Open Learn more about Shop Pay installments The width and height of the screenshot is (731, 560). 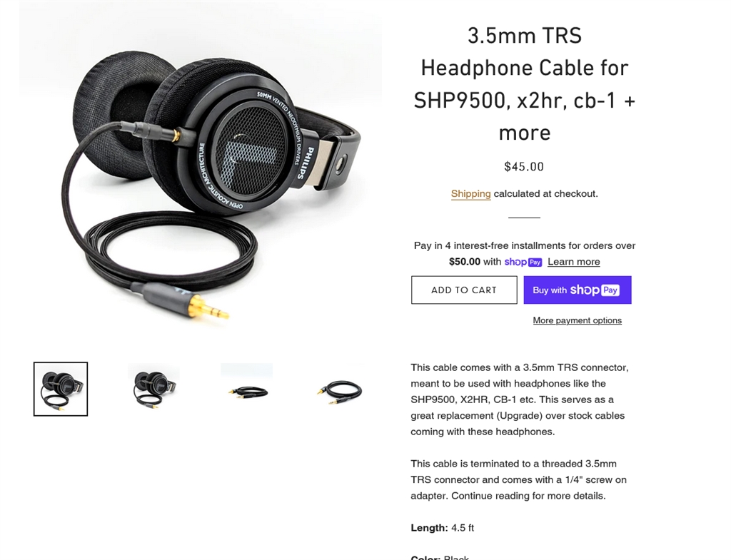(x=573, y=262)
